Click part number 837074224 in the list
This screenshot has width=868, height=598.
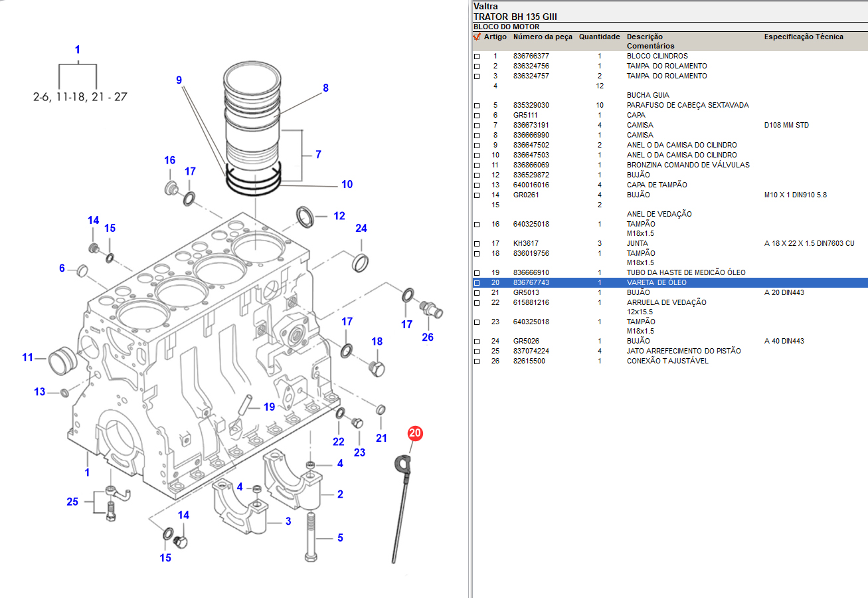pos(530,351)
